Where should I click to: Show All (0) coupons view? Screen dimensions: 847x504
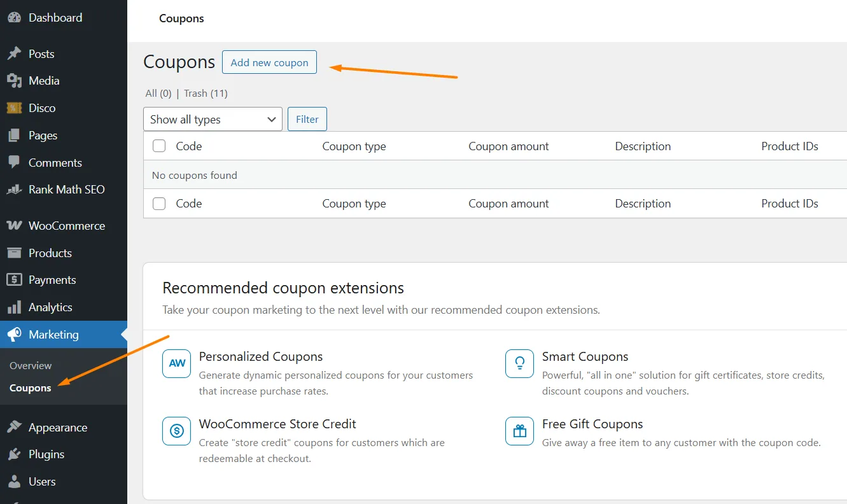click(158, 94)
